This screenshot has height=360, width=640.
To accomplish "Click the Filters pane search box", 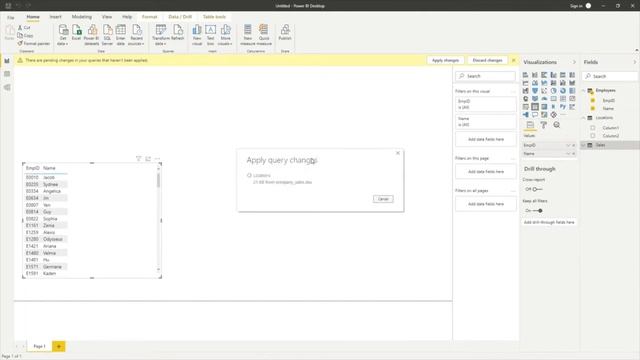I will [486, 76].
